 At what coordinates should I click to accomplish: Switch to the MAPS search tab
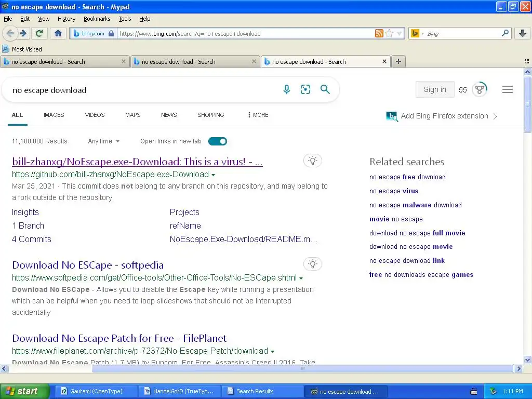pyautogui.click(x=132, y=115)
